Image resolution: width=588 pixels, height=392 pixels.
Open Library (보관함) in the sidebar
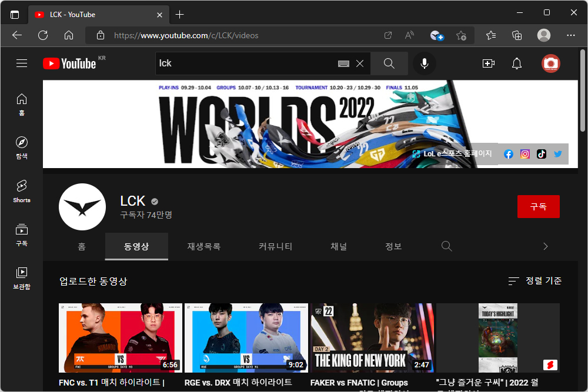pos(22,278)
